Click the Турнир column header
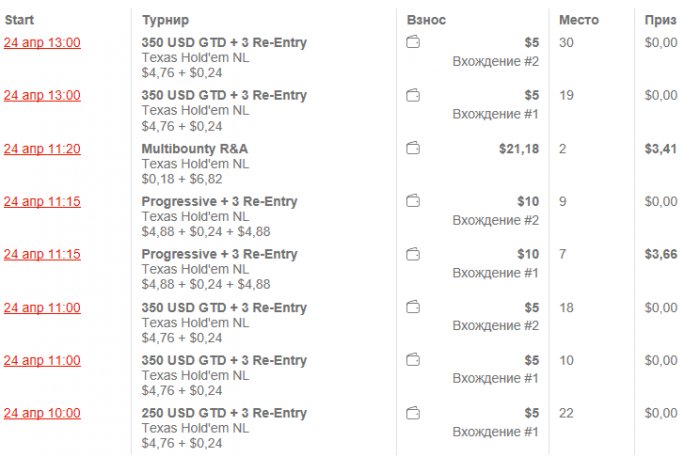This screenshot has height=457, width=700. 165,20
